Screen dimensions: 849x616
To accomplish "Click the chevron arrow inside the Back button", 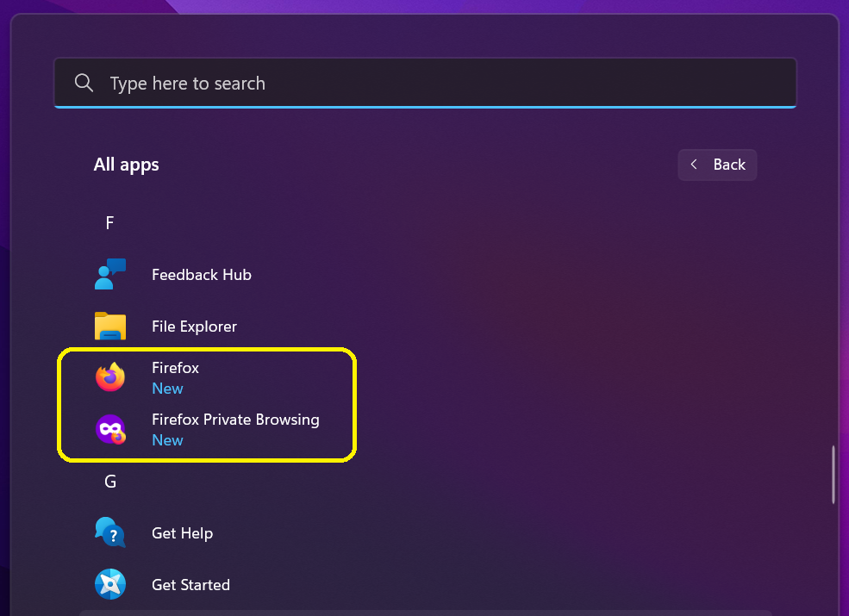I will tap(694, 165).
